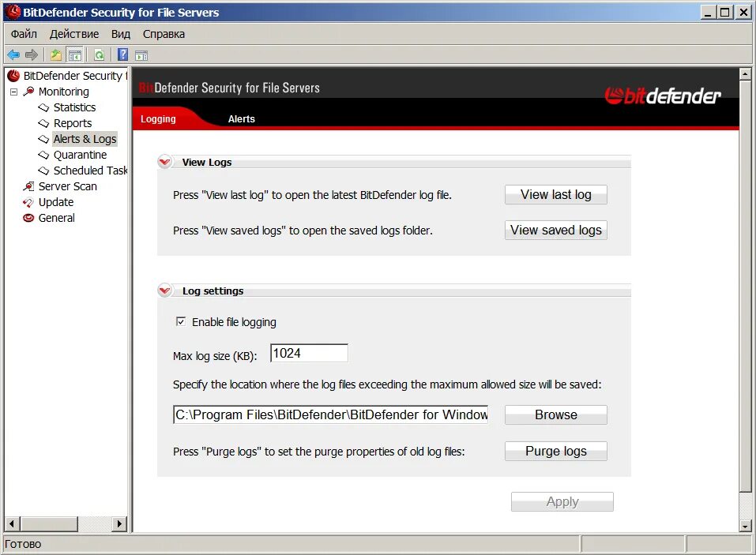This screenshot has height=555, width=756.
Task: Click the Forward arrow toolbar icon
Action: click(x=32, y=55)
